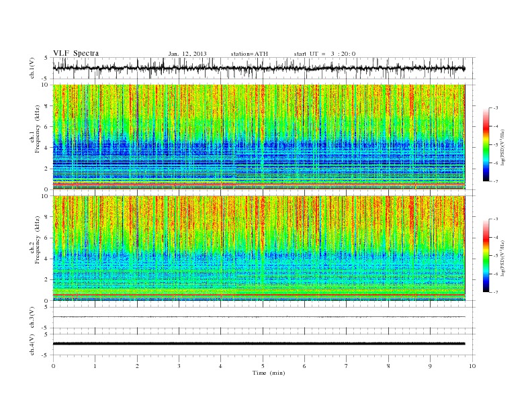
Task: Click the "Time (min)" axis label
Action: [x=269, y=373]
